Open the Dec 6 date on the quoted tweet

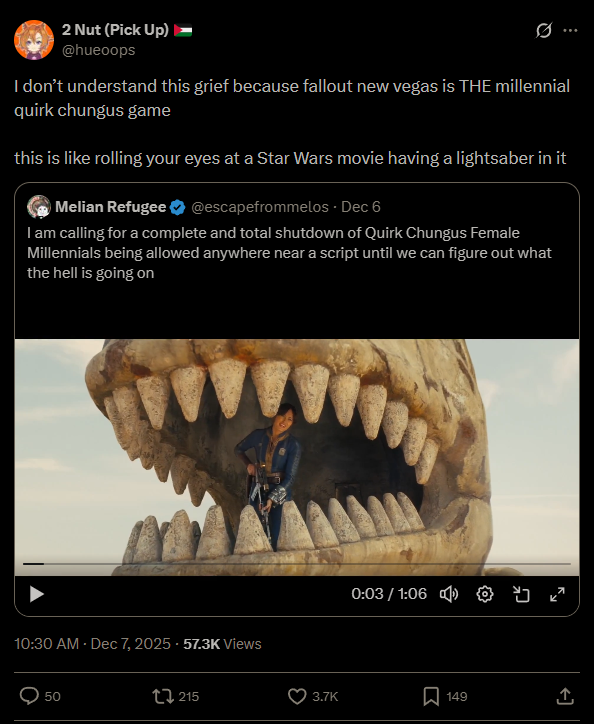point(361,207)
